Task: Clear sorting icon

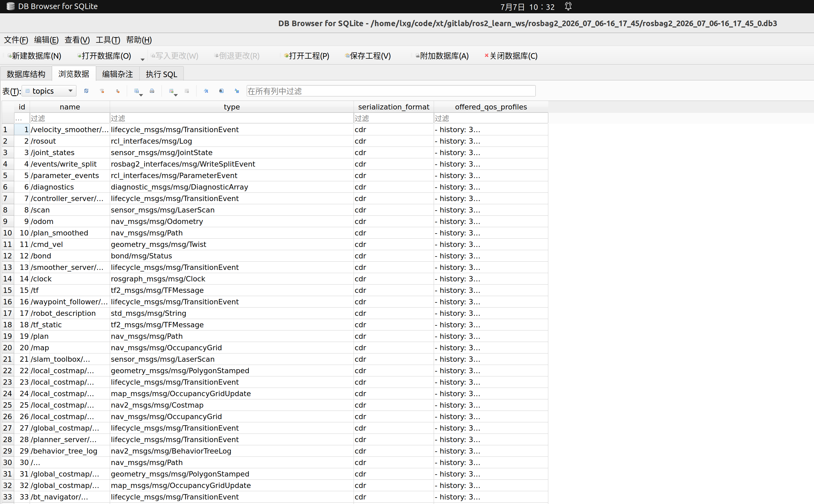Action: click(118, 91)
